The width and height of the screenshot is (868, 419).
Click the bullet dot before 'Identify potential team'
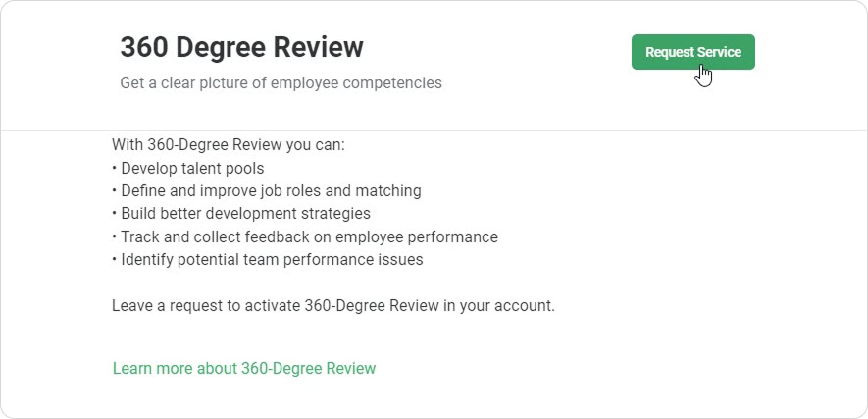[x=115, y=260]
